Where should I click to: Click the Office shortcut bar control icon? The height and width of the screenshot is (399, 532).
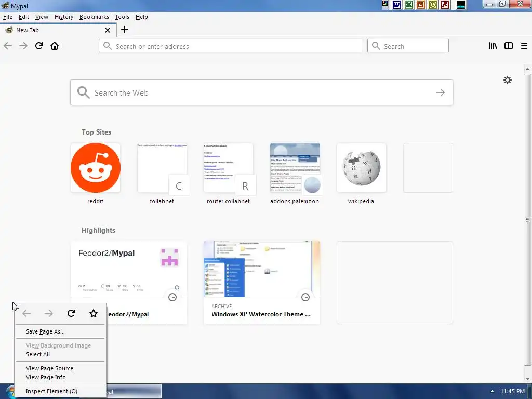[385, 4]
